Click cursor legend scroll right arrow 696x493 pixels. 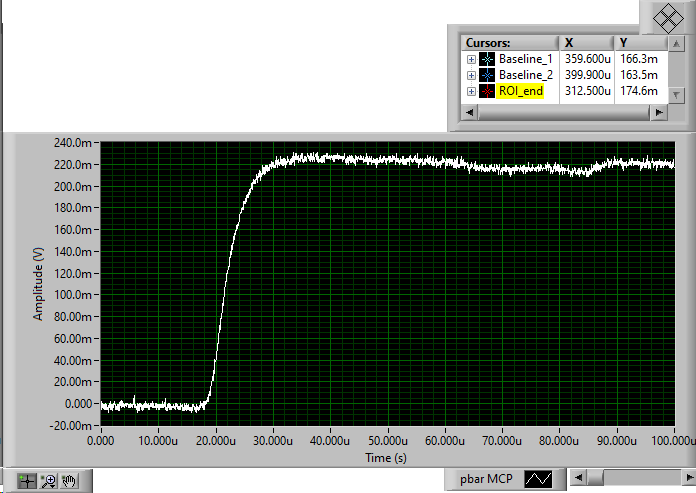[659, 113]
